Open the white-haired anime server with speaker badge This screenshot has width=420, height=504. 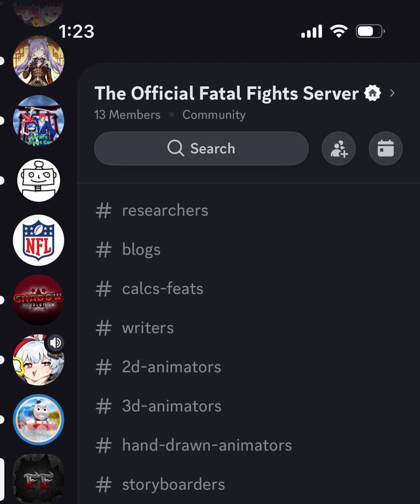point(38,359)
